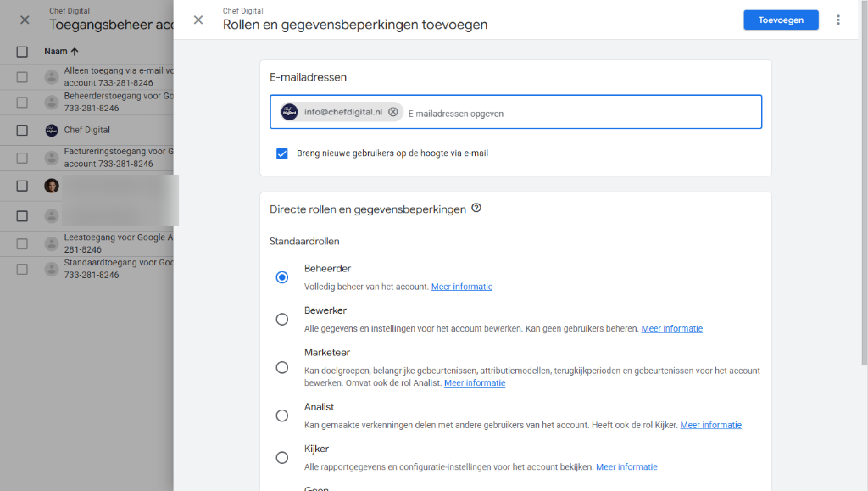This screenshot has width=868, height=491.
Task: Click Standaardtoegang voor Google row text
Action: pyautogui.click(x=119, y=269)
